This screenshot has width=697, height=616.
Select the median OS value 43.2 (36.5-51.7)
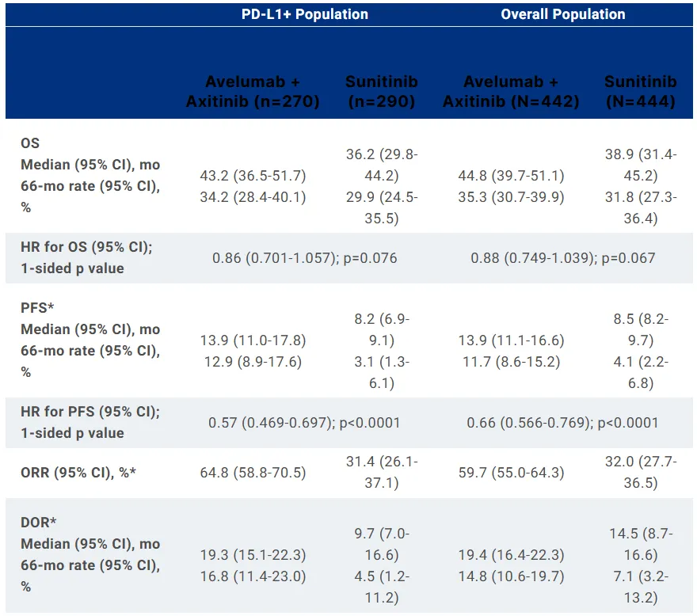click(253, 175)
